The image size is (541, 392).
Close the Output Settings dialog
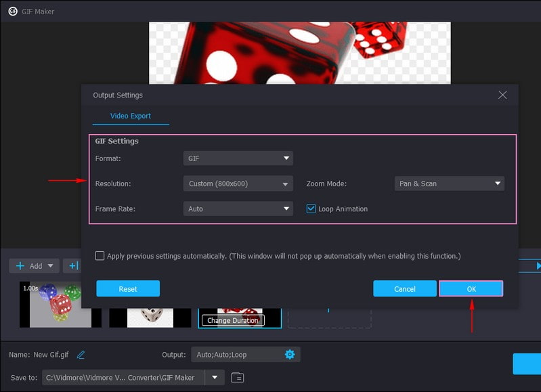click(502, 95)
